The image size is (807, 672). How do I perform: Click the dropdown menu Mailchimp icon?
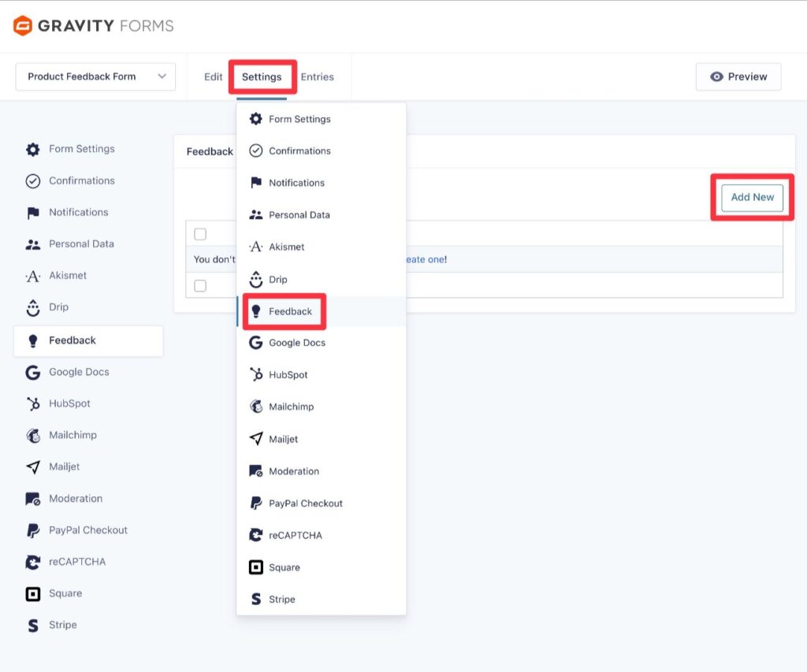coord(256,407)
